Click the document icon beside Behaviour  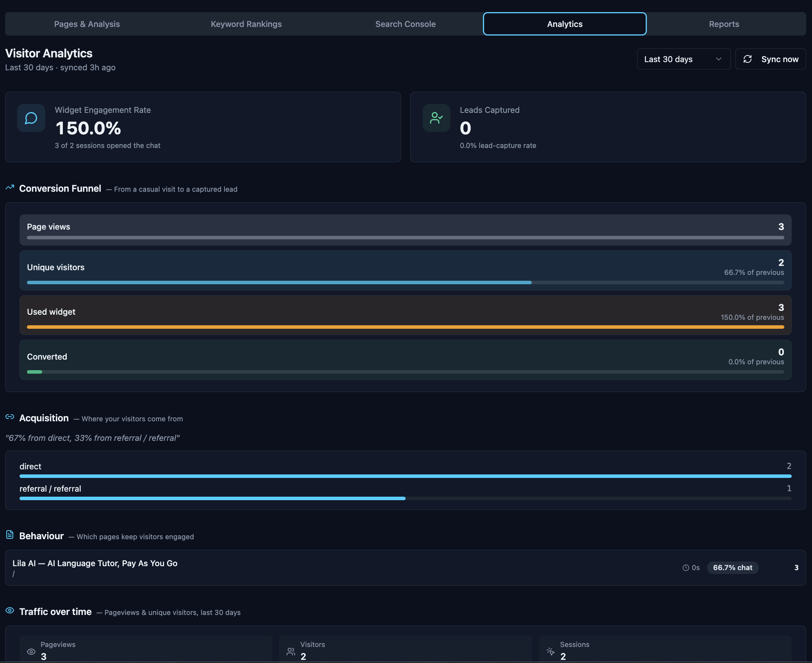10,535
